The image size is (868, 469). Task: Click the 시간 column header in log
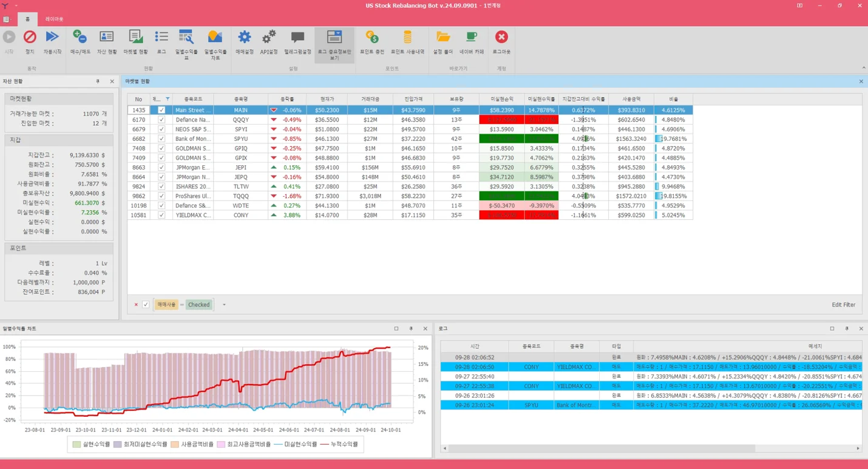click(475, 346)
